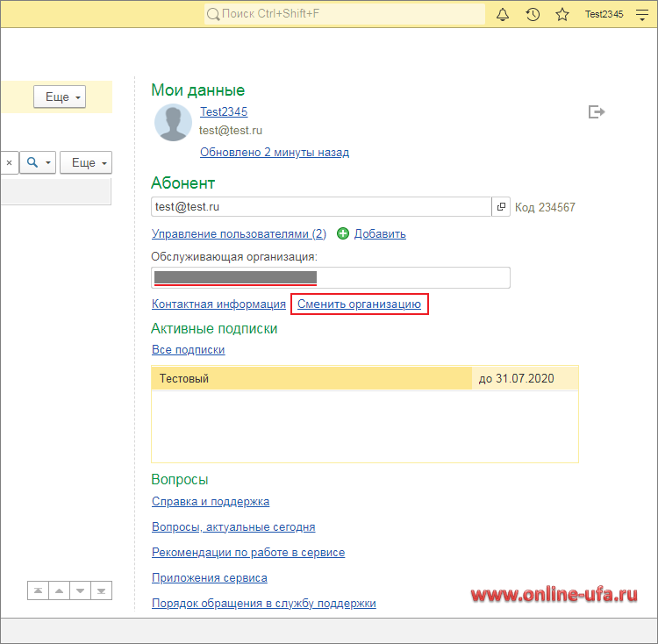The image size is (658, 644).
Task: Jump to last record arrow button
Action: [101, 590]
